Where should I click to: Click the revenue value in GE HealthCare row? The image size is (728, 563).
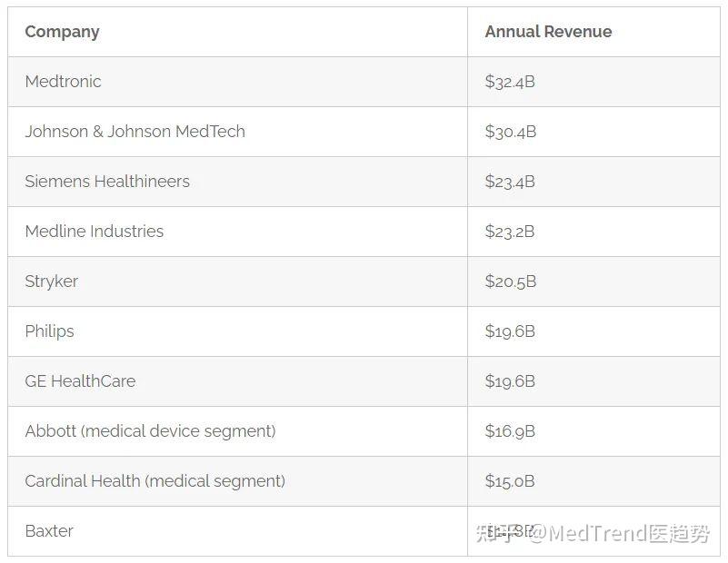[x=510, y=381]
